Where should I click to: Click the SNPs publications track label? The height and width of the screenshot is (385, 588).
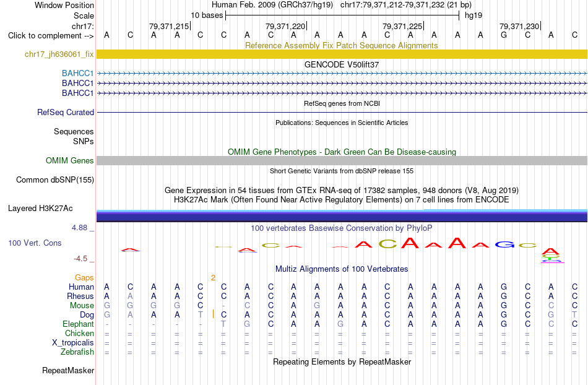(84, 142)
